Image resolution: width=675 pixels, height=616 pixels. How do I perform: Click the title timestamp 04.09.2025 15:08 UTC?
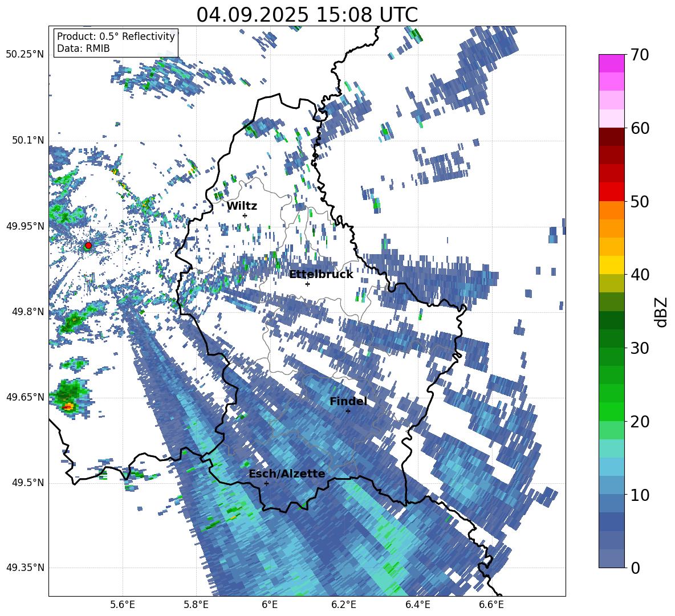coord(307,15)
